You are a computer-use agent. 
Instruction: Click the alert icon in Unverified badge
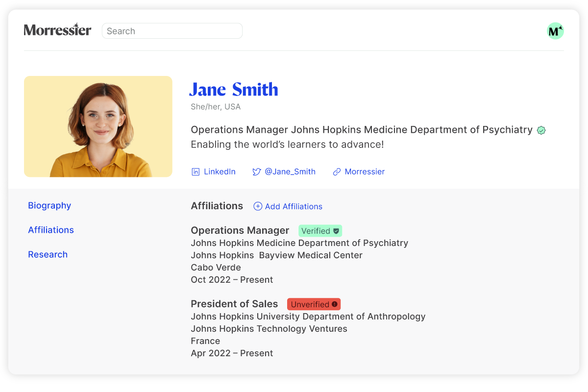point(335,304)
